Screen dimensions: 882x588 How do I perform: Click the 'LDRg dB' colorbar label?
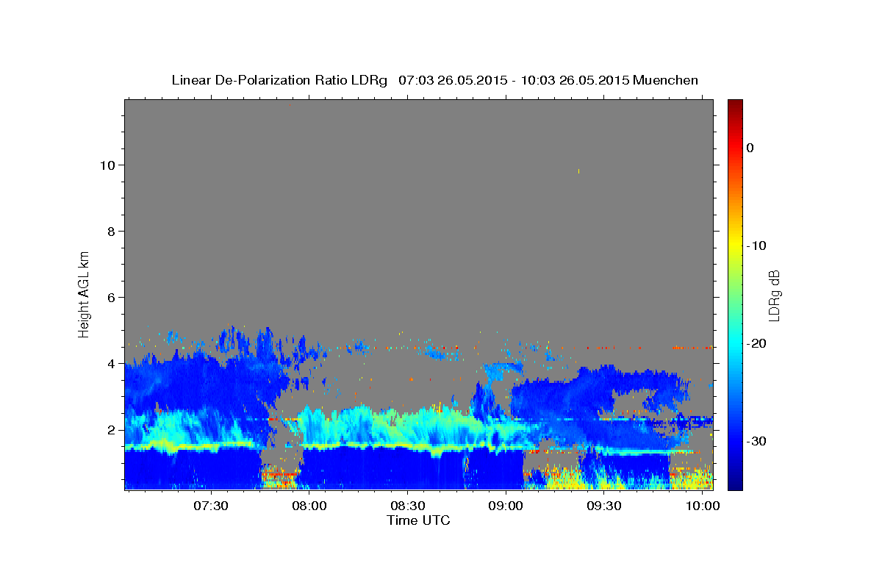click(x=773, y=295)
